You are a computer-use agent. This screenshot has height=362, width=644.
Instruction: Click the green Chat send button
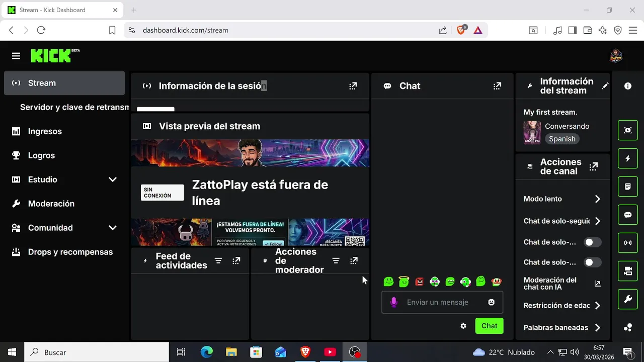point(489,326)
